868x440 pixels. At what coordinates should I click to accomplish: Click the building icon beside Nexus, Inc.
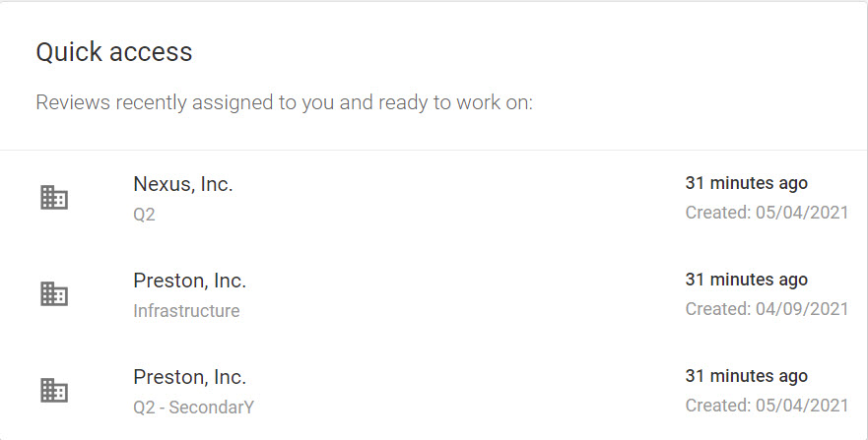point(54,197)
